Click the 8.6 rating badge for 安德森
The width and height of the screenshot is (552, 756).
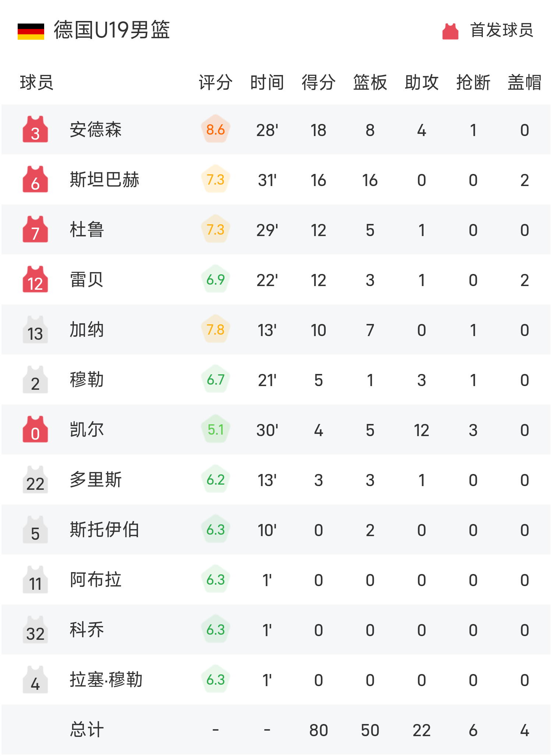[x=215, y=129]
